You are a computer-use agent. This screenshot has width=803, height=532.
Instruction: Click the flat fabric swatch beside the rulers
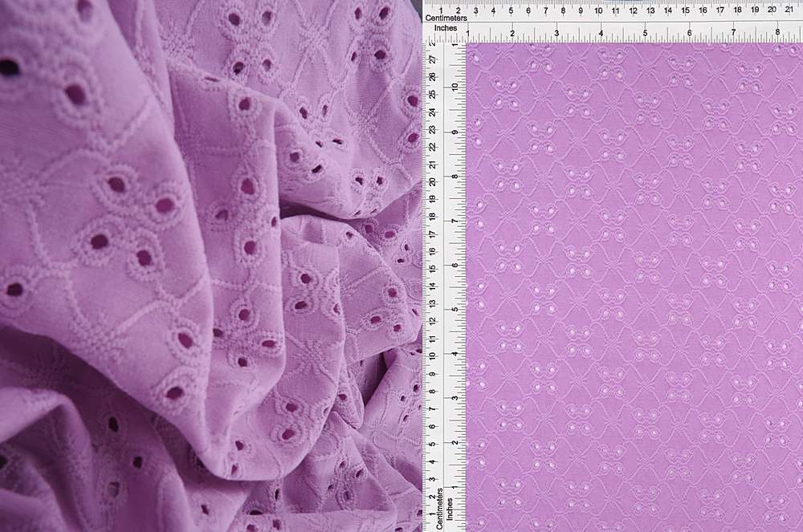634,287
